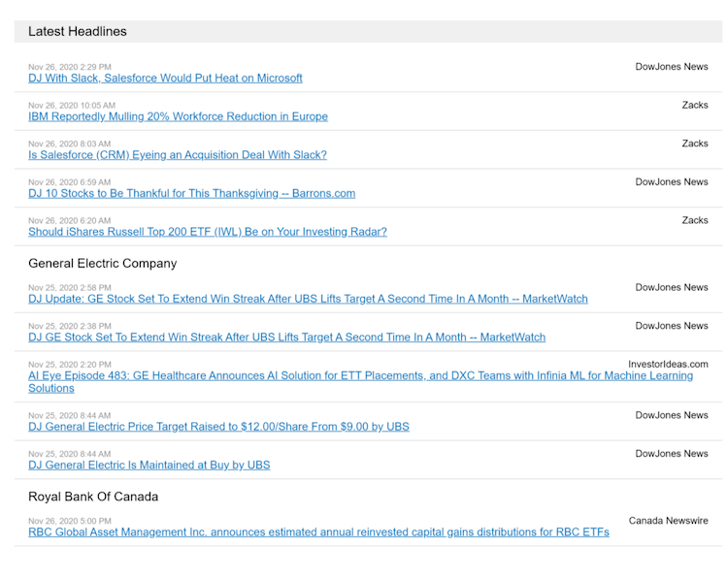Click the Nov 26, 2020 5:00 PM timestamp
Viewport: 728px width, 579px height.
coord(69,521)
